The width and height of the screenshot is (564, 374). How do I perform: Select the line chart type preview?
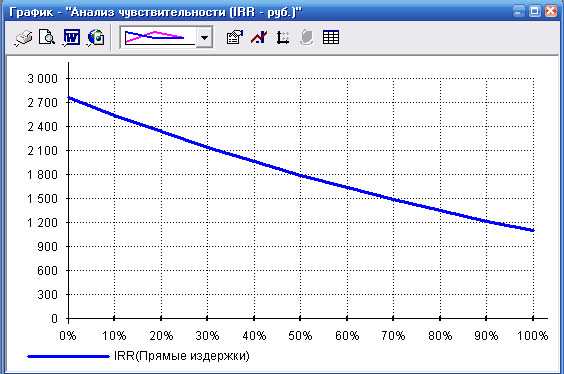click(x=159, y=37)
